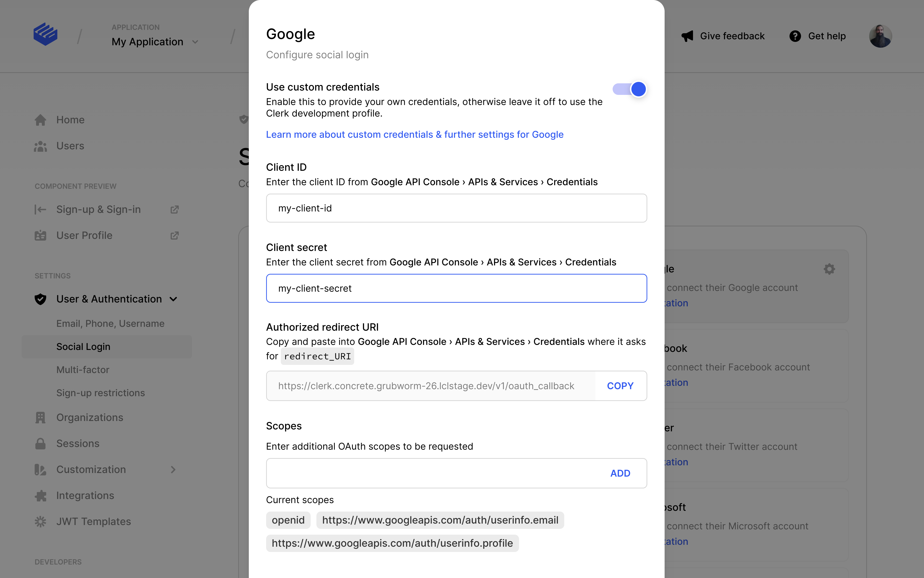Open Sessions settings
This screenshot has height=578, width=924.
(x=78, y=443)
